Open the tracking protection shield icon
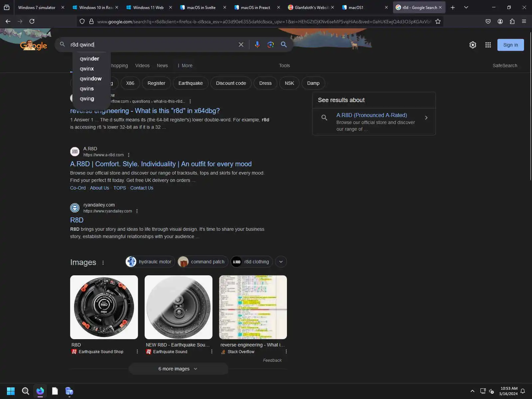The height and width of the screenshot is (399, 532). (x=82, y=21)
